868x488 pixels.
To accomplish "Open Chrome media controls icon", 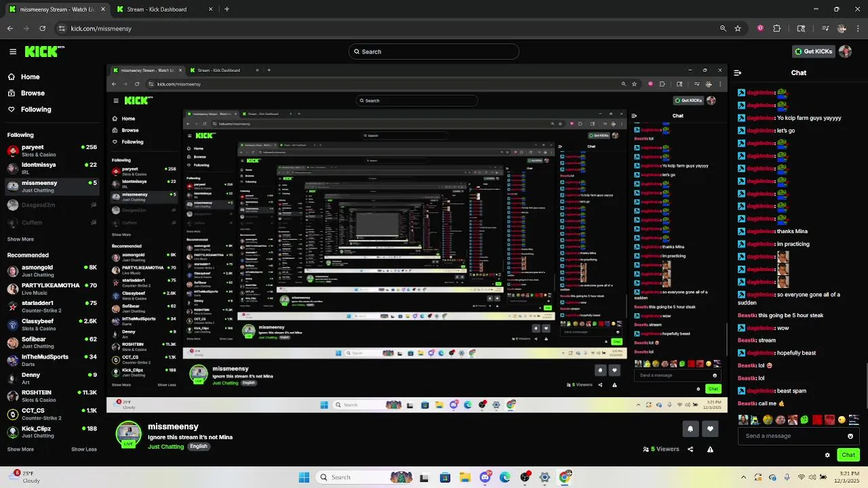I will (x=825, y=28).
